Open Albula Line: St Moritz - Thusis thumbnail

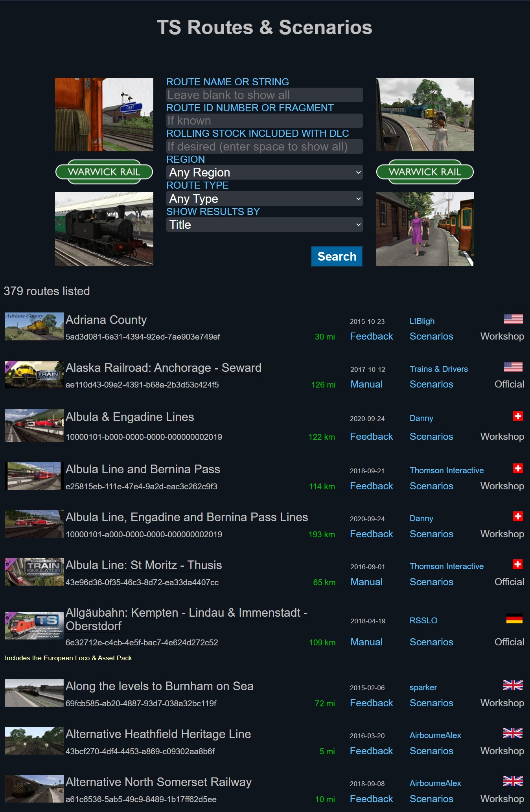click(34, 572)
